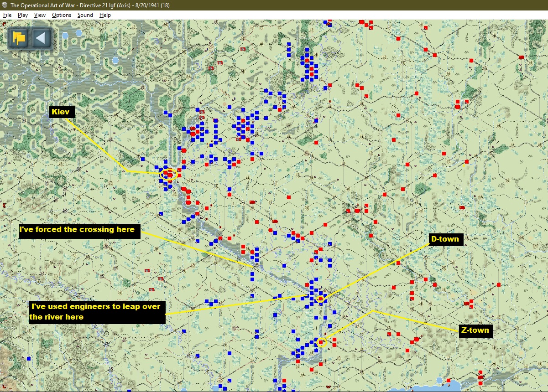Open the Options menu
This screenshot has width=548, height=392.
coord(62,15)
